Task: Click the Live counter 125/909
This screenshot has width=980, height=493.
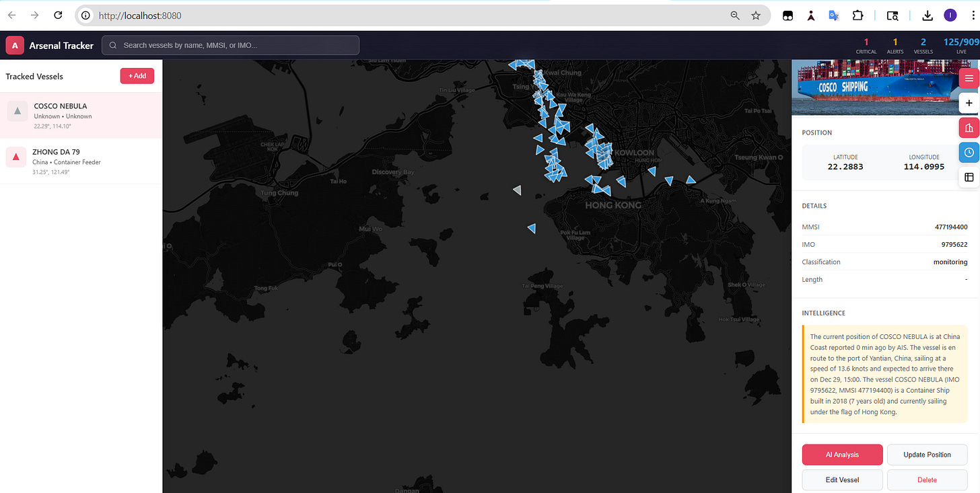Action: (961, 46)
